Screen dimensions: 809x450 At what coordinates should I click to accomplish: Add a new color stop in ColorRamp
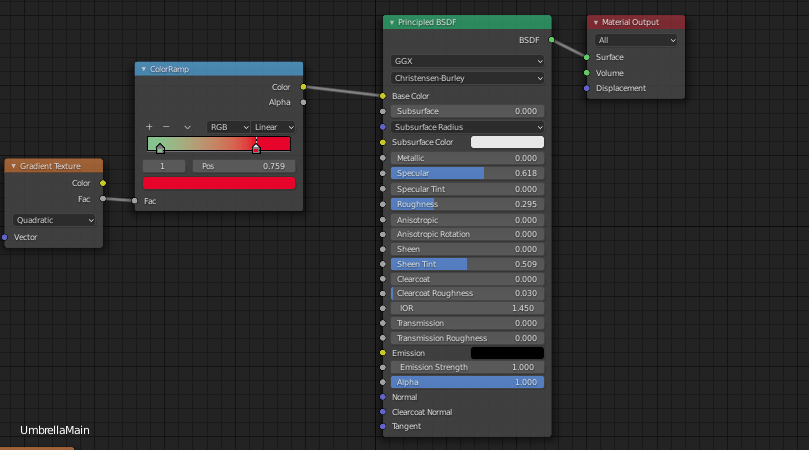149,127
